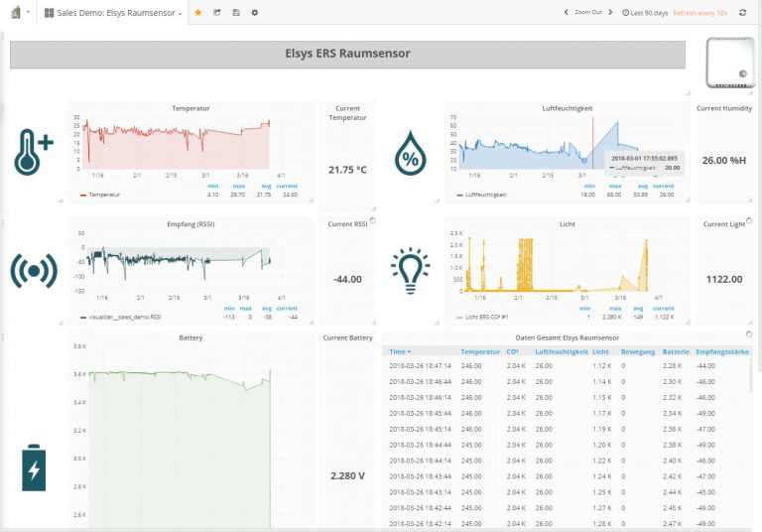Click the light bulb icon
This screenshot has width=762, height=532.
pos(410,271)
